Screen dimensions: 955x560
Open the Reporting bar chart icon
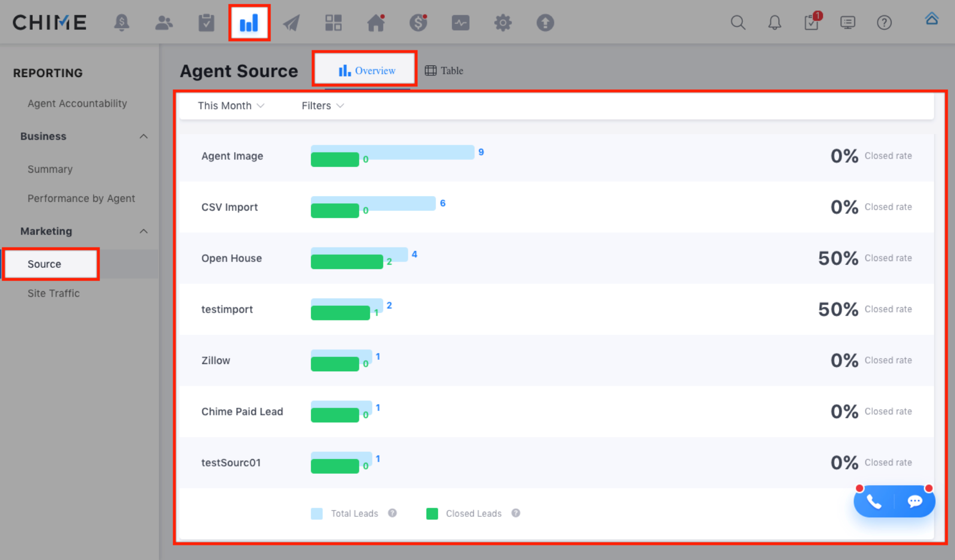pos(249,22)
